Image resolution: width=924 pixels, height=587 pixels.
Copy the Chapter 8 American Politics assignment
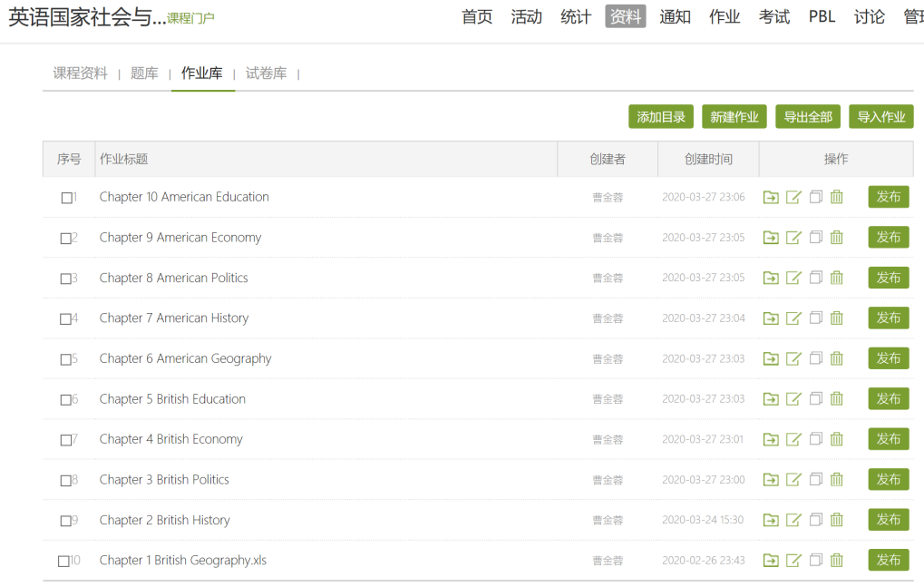click(815, 278)
